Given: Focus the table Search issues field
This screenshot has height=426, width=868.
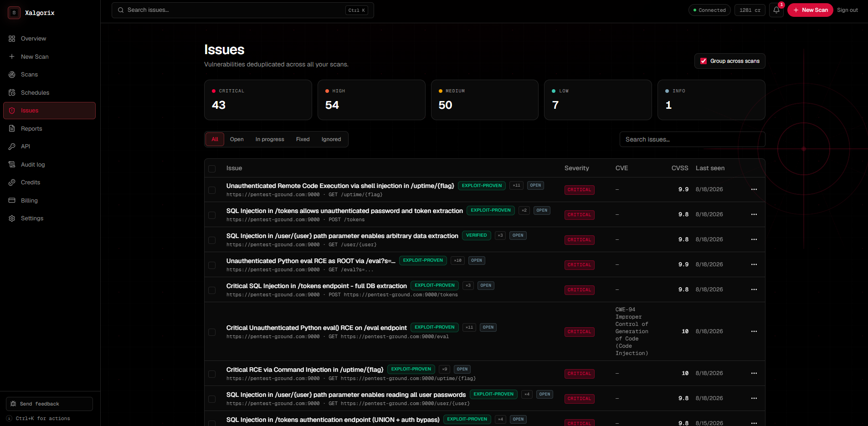Looking at the screenshot, I should 692,139.
